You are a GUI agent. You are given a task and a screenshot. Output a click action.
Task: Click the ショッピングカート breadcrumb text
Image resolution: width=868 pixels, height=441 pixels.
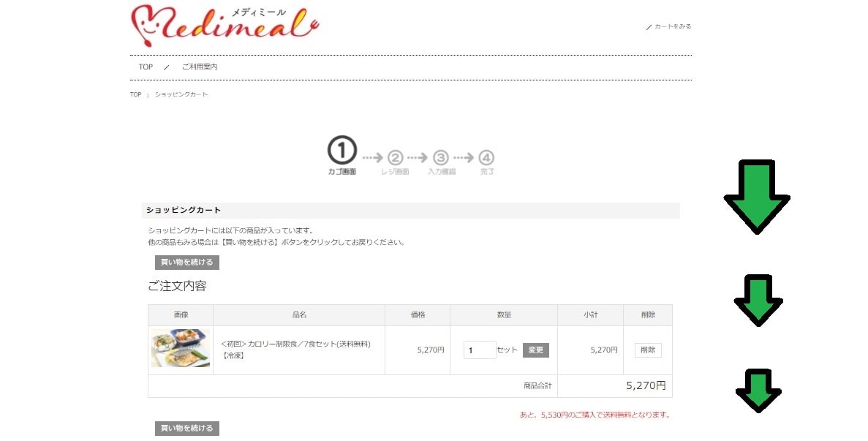181,94
